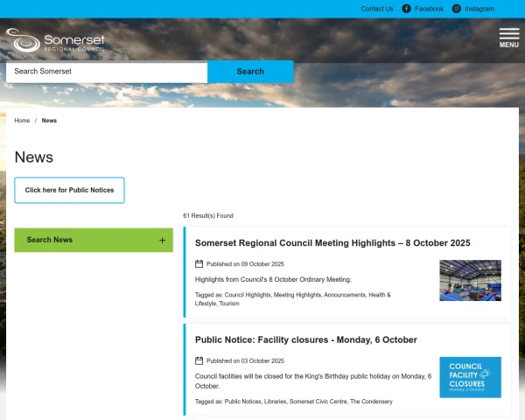Go to the Home breadcrumb link
525x420 pixels.
(x=22, y=121)
